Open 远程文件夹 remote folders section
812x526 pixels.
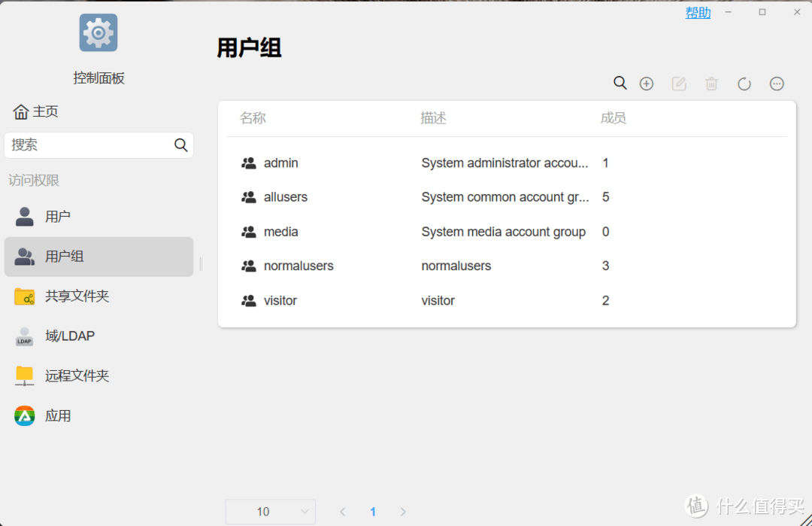tap(99, 375)
